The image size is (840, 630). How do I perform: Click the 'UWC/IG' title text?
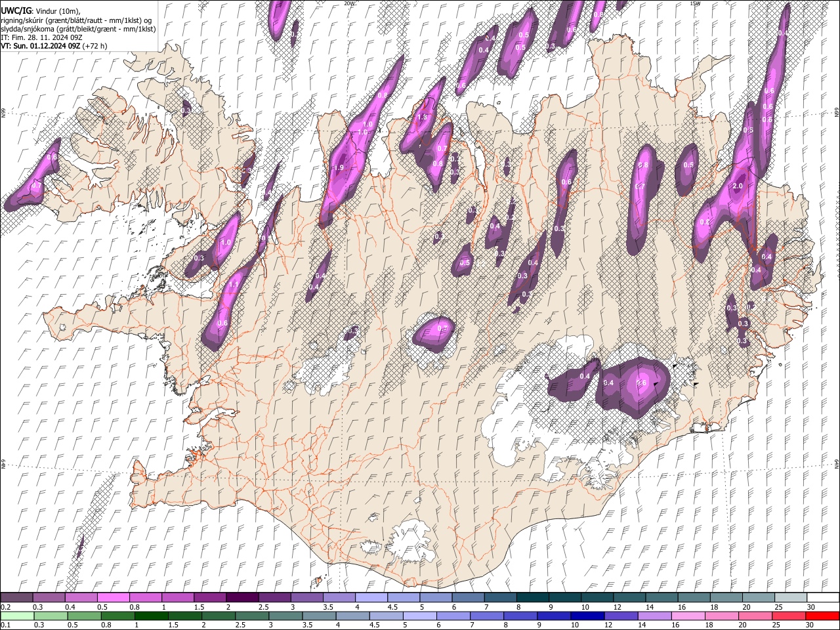click(16, 11)
